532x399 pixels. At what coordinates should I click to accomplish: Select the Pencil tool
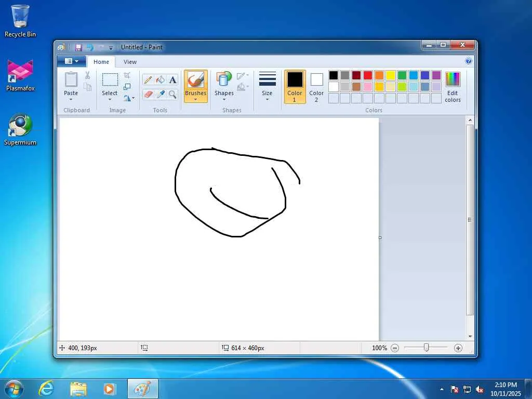[x=148, y=80]
